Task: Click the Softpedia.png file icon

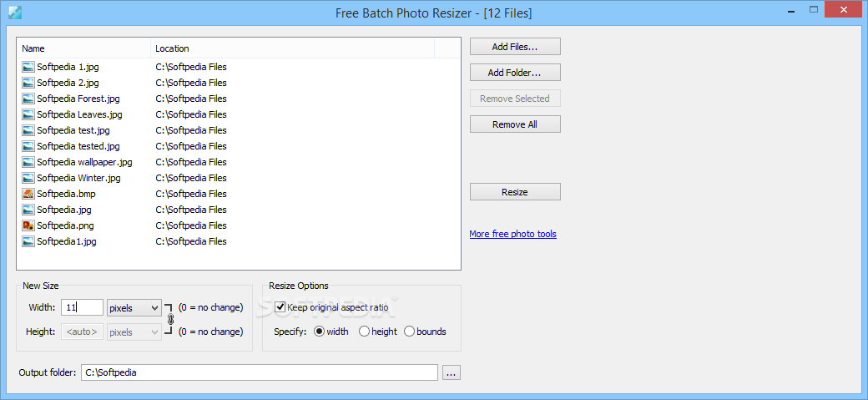Action: [x=28, y=225]
